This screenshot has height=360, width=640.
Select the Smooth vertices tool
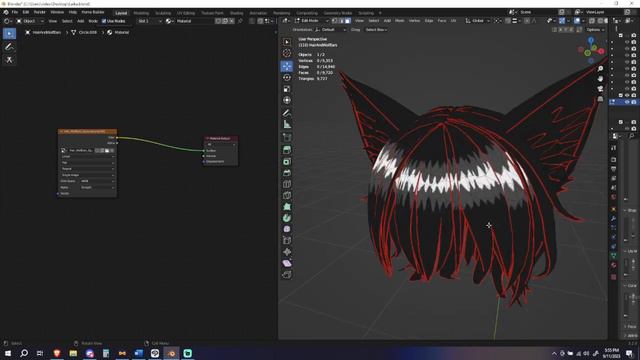coord(287,229)
